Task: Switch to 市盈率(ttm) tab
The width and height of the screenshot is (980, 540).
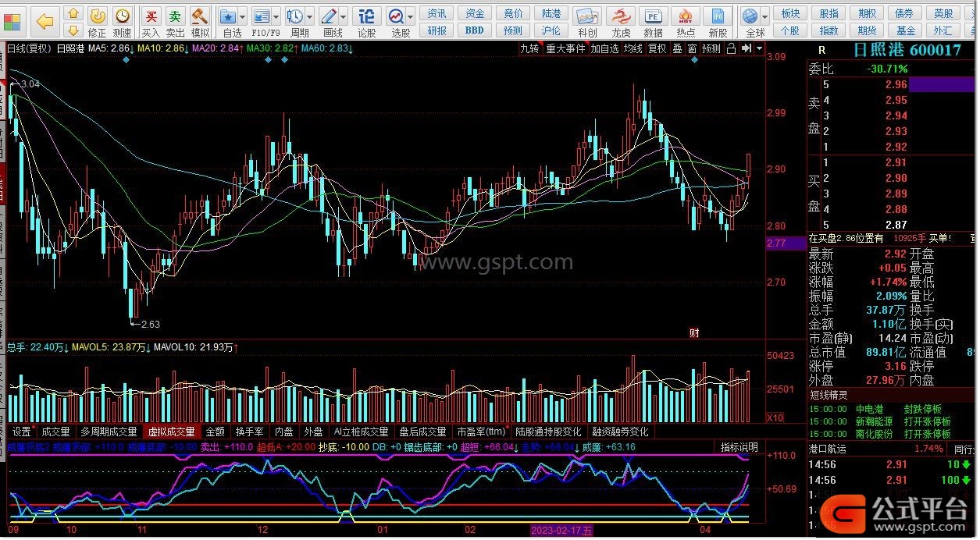Action: pos(481,432)
